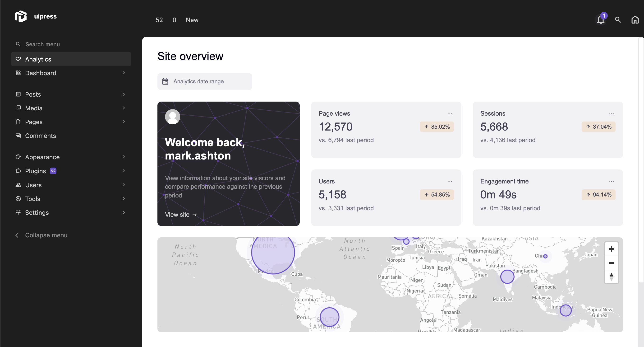Screen dimensions: 644x347
Task: Open the Media sidebar icon
Action: (x=18, y=108)
